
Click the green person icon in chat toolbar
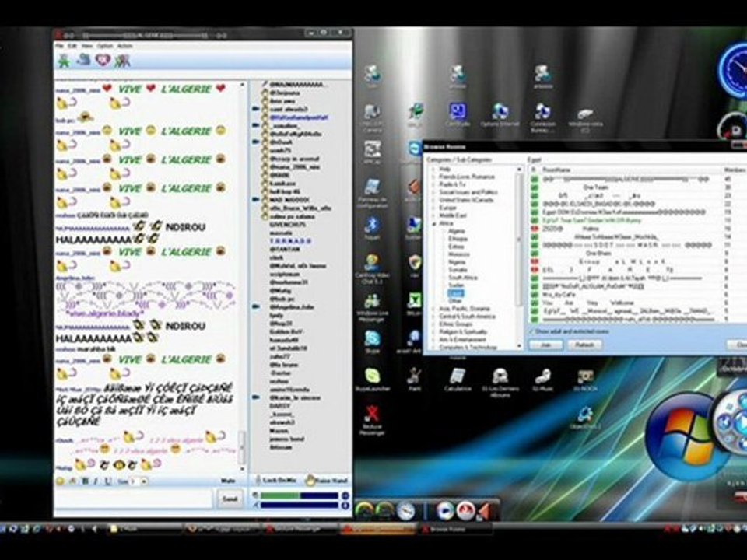tap(64, 60)
